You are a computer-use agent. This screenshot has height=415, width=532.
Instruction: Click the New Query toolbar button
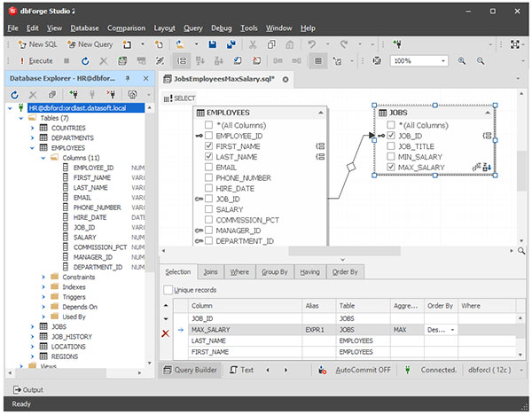[x=90, y=44]
